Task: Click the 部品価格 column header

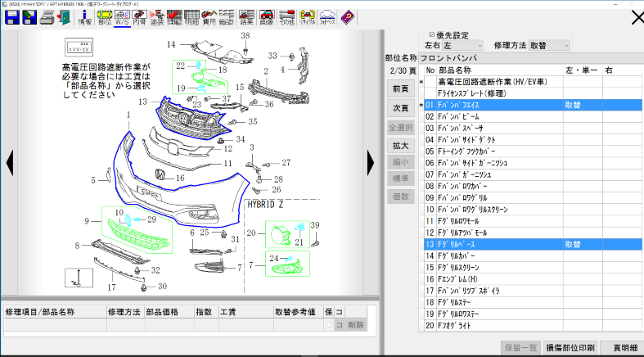Action: point(169,312)
